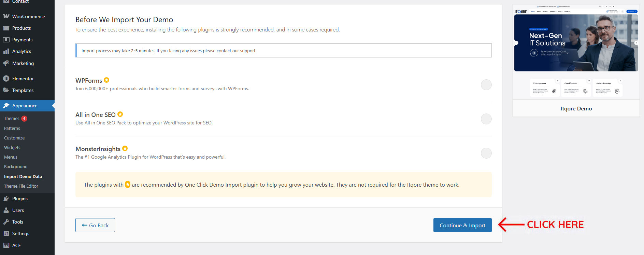Toggle the WPForms plugin checkbox

[486, 85]
